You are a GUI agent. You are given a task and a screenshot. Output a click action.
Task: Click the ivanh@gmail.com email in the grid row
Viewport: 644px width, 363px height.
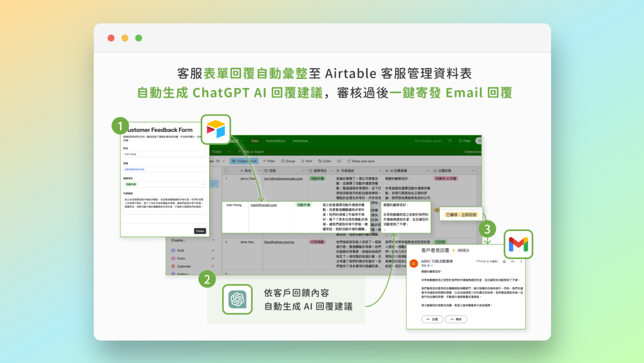click(x=263, y=205)
